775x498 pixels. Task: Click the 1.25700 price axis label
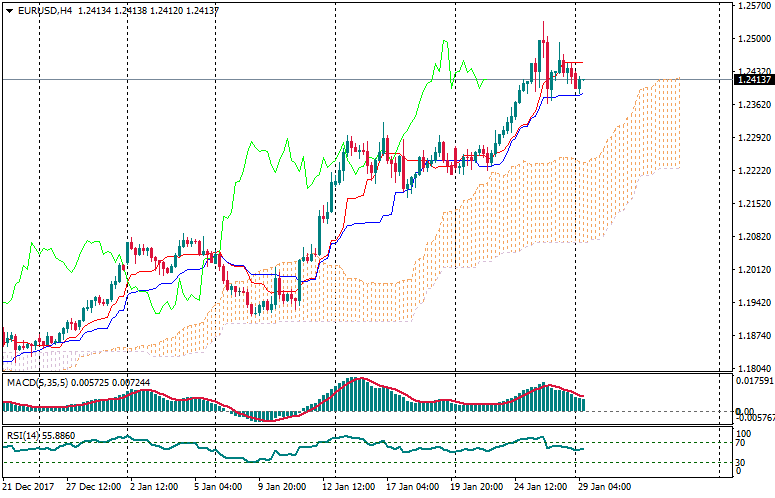754,6
